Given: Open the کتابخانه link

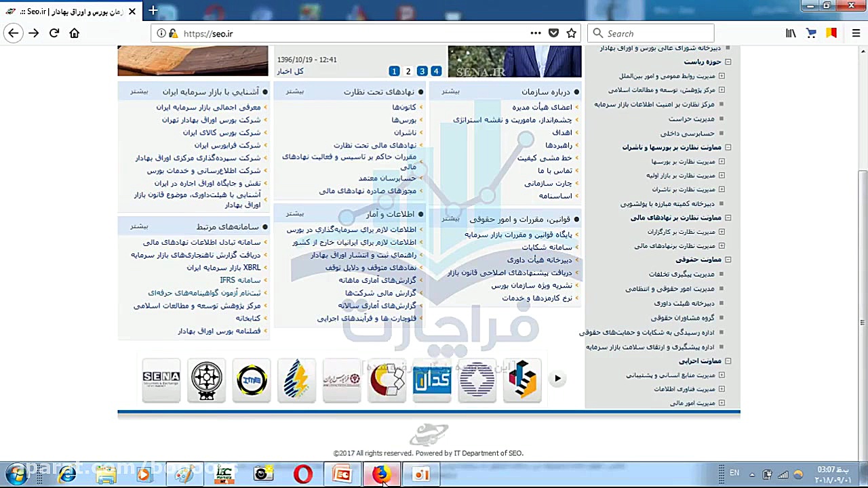Looking at the screenshot, I should point(248,318).
